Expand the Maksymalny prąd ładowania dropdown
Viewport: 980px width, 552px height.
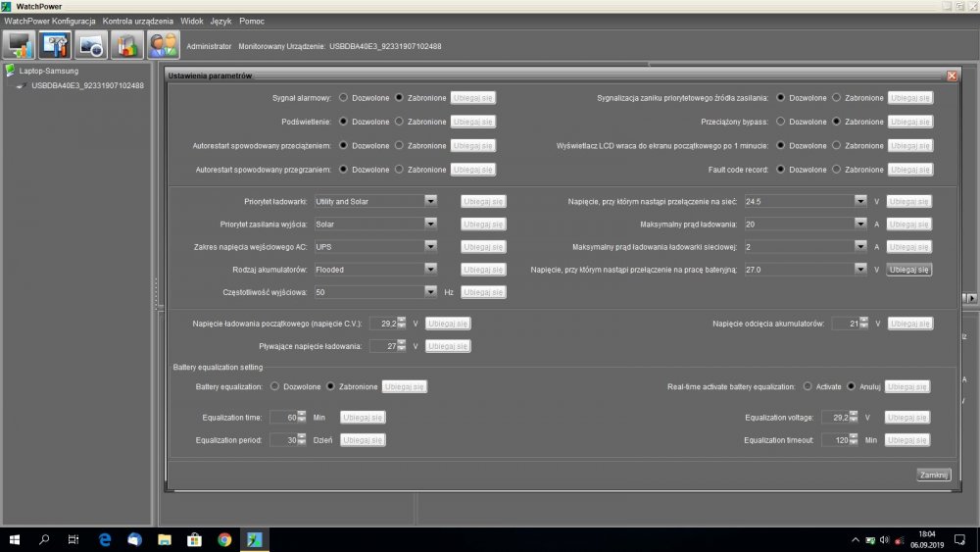tap(859, 224)
